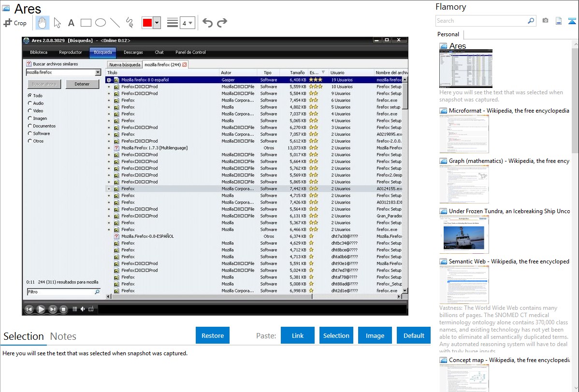Click the Paste Image button
The width and height of the screenshot is (579, 392).
coord(375,335)
